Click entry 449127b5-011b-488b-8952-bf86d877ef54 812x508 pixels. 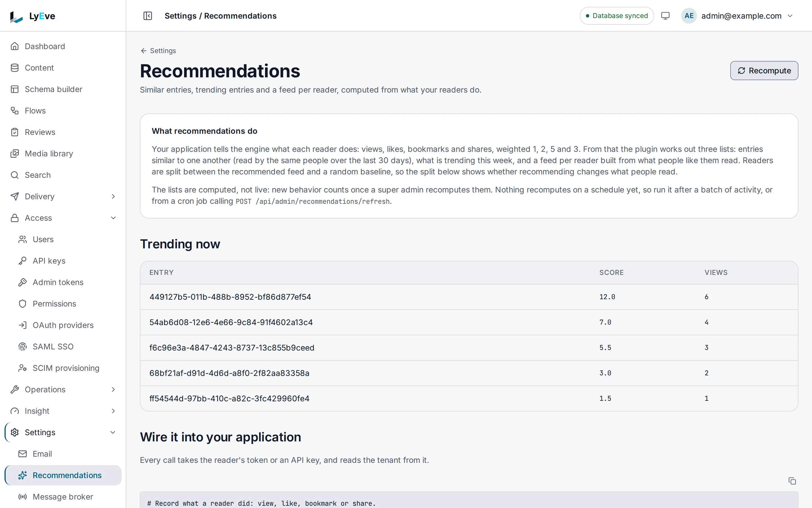(230, 297)
